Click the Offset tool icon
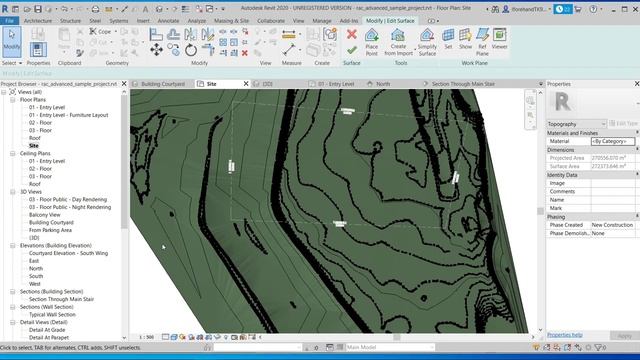Viewport: 640px width, 360px height. coord(173,35)
